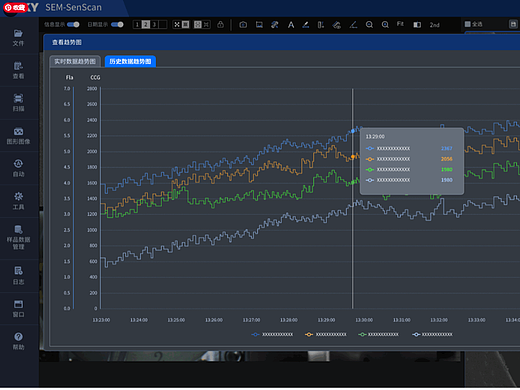This screenshot has width=520, height=390.
Task: Select the text annotation 'A' tool
Action: coord(291,25)
